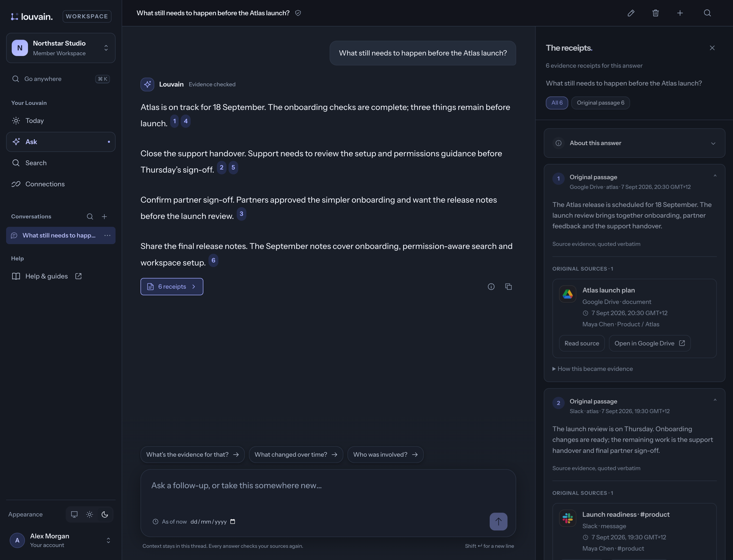Go to Today in the sidebar
The image size is (733, 560).
(61, 121)
